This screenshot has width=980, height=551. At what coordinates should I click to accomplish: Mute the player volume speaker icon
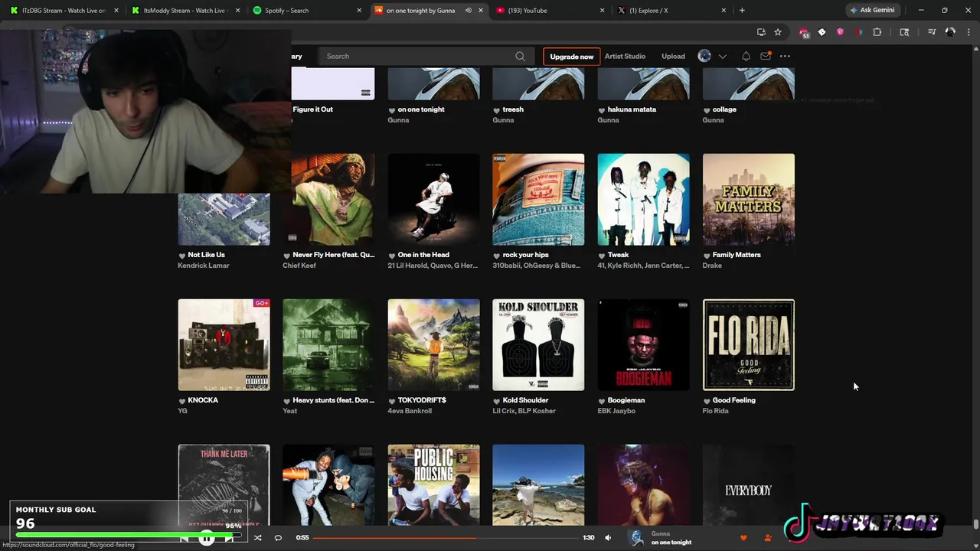click(608, 538)
